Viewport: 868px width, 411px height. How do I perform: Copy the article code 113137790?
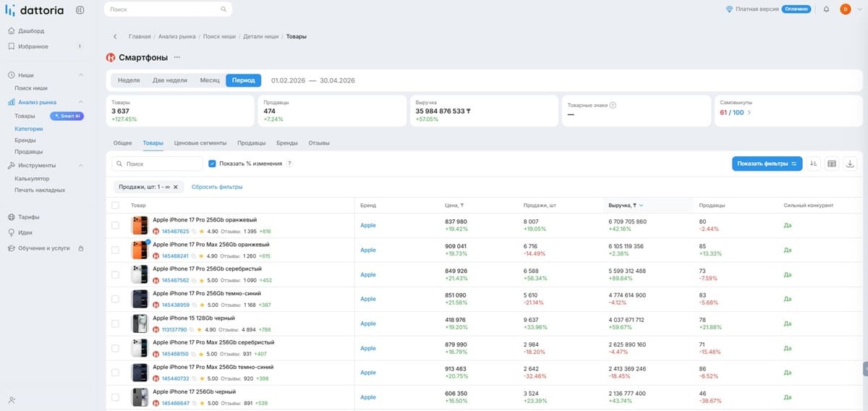193,330
